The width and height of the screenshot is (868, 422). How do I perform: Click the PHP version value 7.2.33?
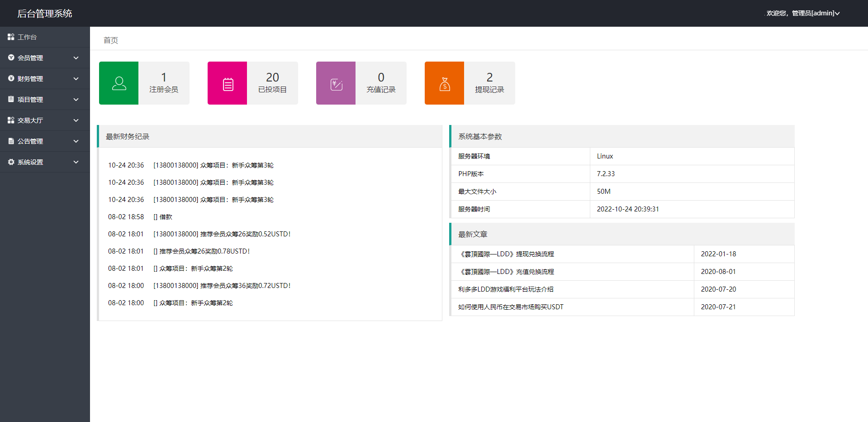[x=606, y=174]
